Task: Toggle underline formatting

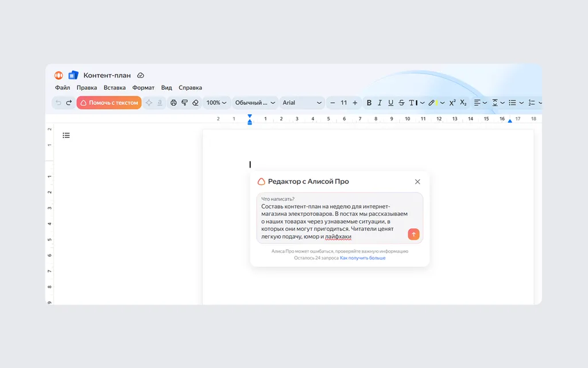Action: (x=390, y=103)
